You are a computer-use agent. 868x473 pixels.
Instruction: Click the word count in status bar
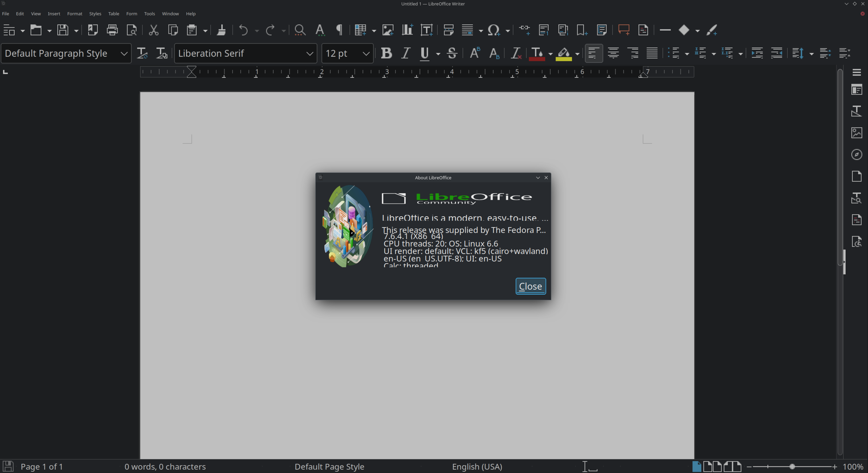click(x=165, y=467)
